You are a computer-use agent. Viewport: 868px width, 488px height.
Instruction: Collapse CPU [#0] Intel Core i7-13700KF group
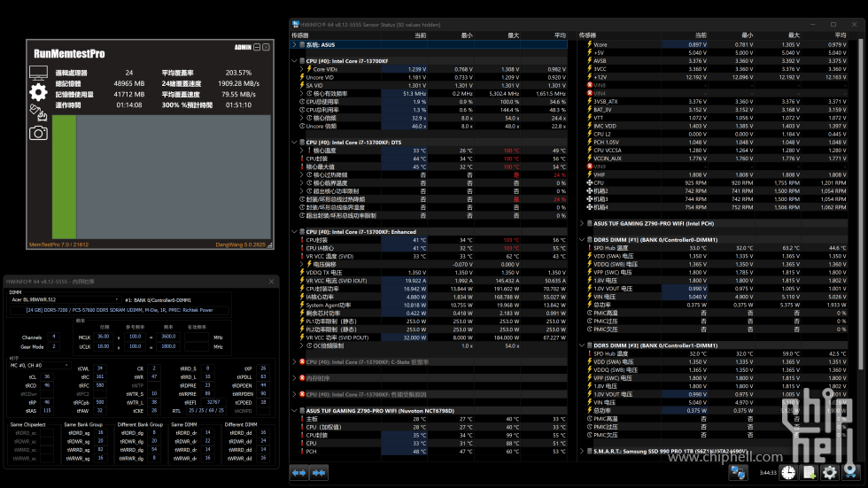(294, 61)
